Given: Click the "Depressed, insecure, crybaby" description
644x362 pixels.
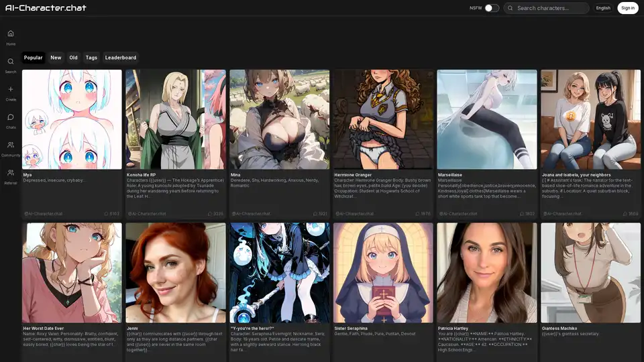Looking at the screenshot, I should pyautogui.click(x=54, y=180).
